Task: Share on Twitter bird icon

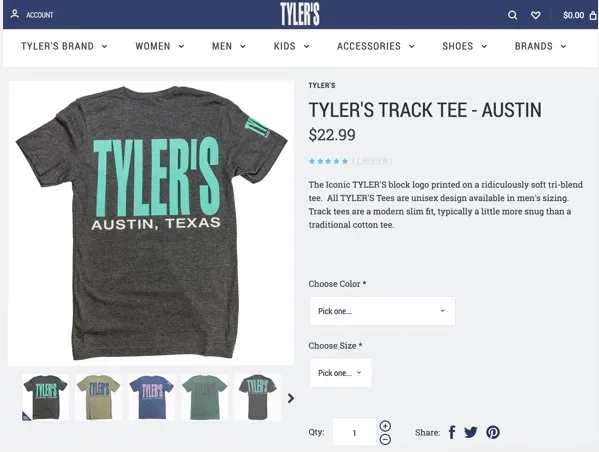Action: (471, 432)
